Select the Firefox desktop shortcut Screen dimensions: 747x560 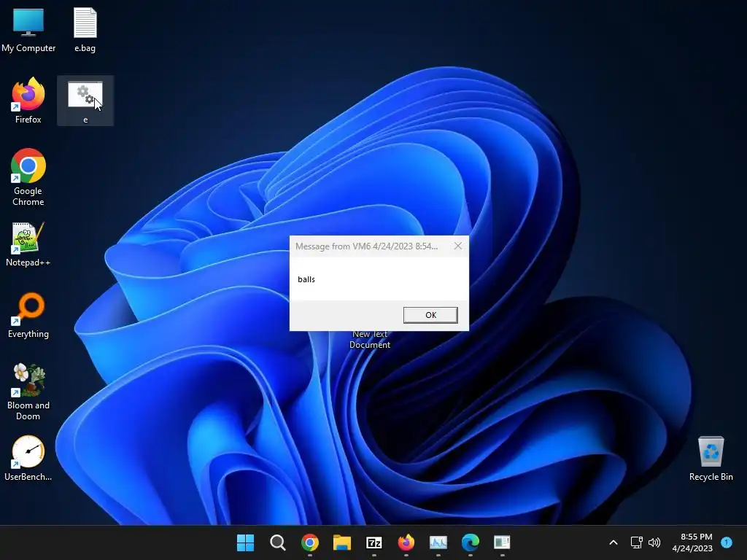tap(28, 101)
